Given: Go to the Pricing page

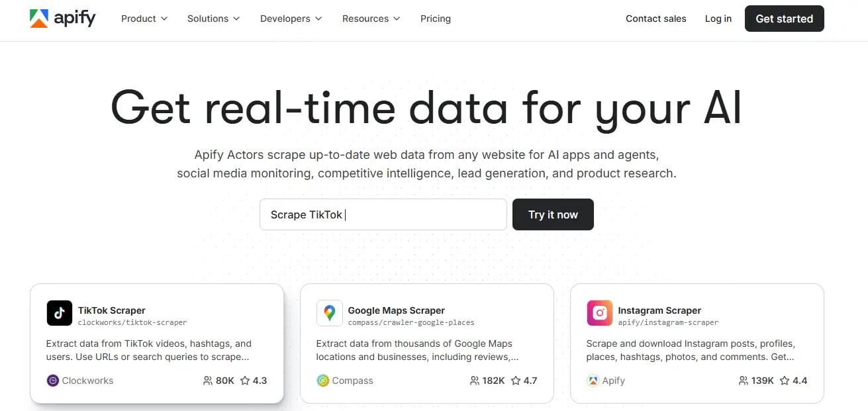Looking at the screenshot, I should click(x=436, y=19).
